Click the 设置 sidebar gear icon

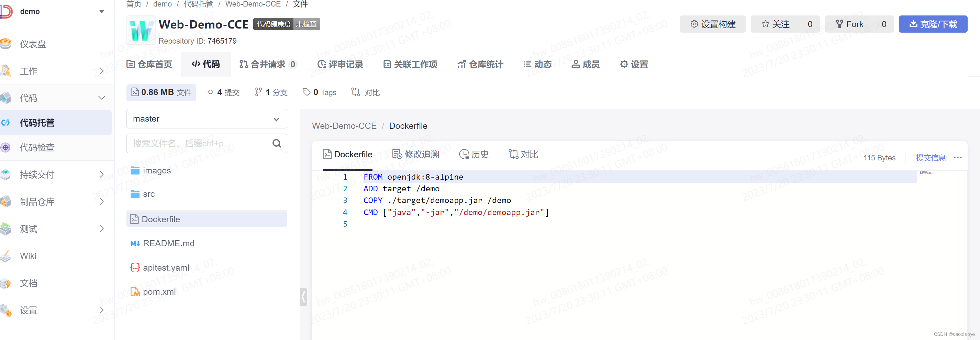[x=6, y=310]
